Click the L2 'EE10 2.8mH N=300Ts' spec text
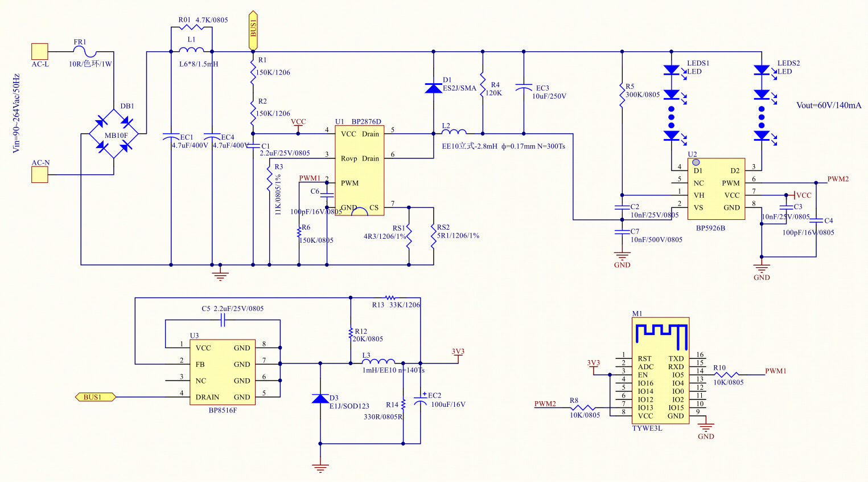The width and height of the screenshot is (868, 482). (504, 146)
